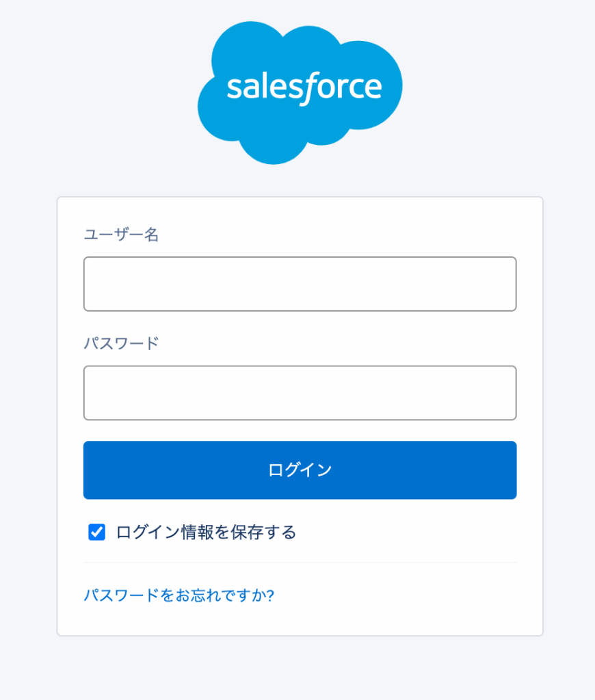595x700 pixels.
Task: Click the ユーザー名 field label
Action: coord(121,235)
